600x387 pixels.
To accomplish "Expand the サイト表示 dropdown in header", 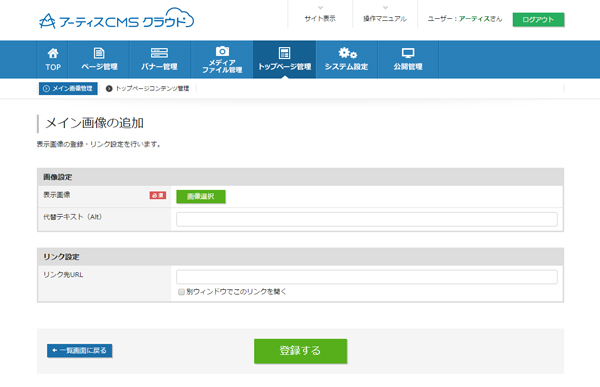I will 320,15.
